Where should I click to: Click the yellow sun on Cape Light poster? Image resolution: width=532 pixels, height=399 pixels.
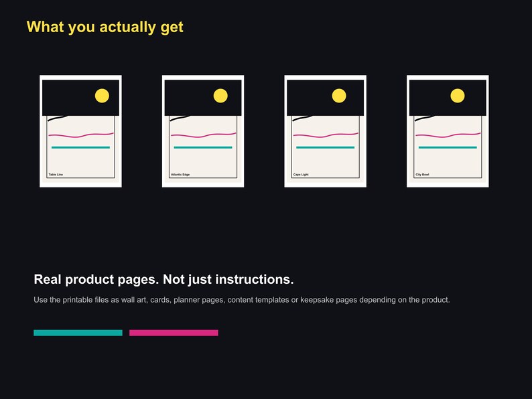(x=339, y=96)
